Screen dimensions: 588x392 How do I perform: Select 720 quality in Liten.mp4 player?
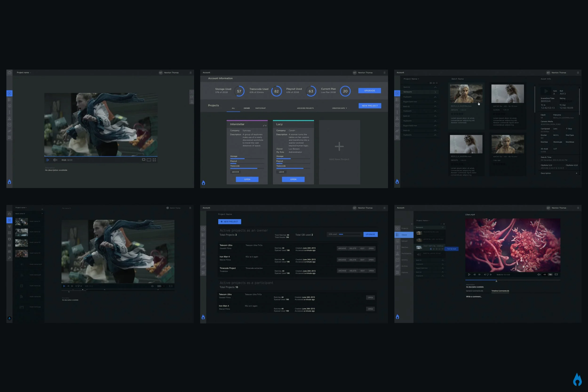point(550,274)
